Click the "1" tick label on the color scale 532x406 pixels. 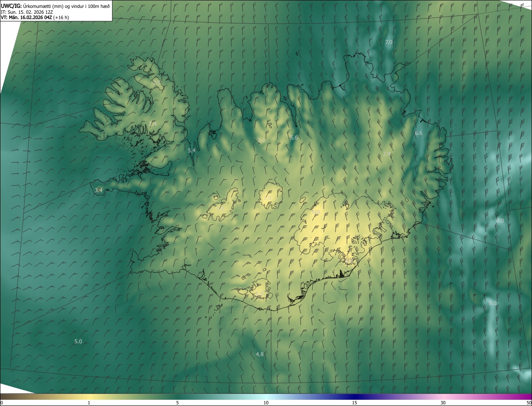click(x=89, y=403)
